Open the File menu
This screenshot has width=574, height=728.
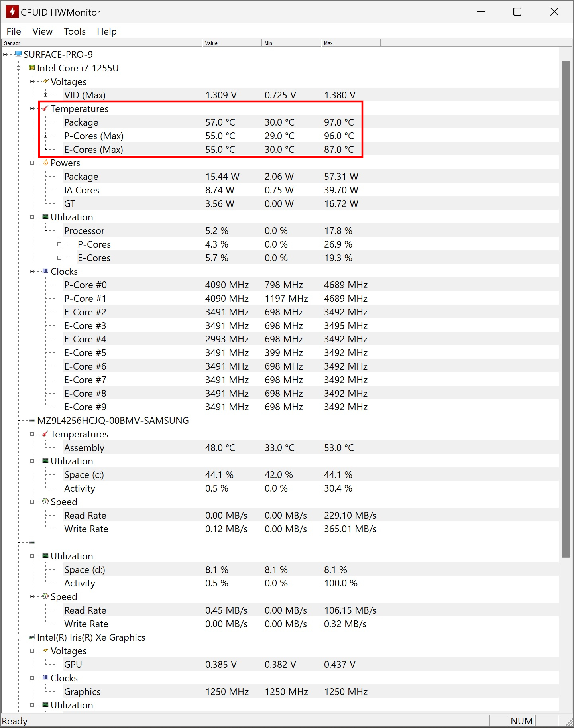pos(14,31)
